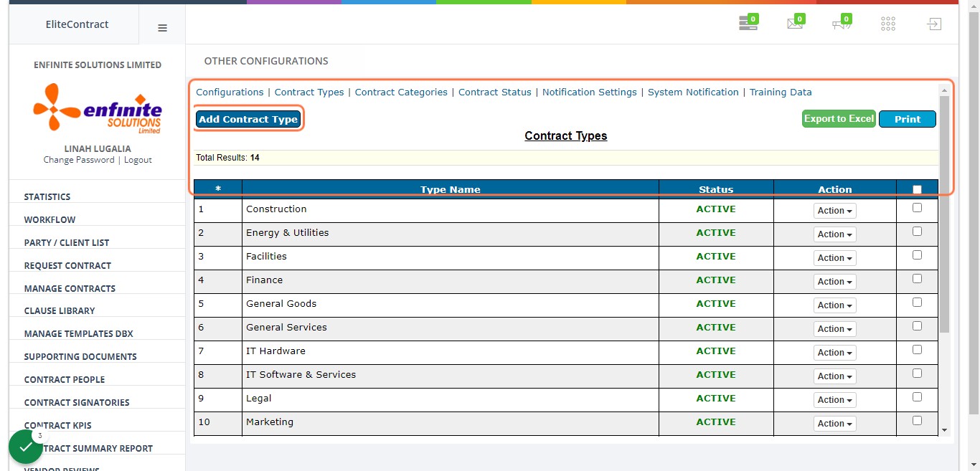The width and height of the screenshot is (980, 471).
Task: Select the Other Configurations tab
Action: click(x=266, y=62)
